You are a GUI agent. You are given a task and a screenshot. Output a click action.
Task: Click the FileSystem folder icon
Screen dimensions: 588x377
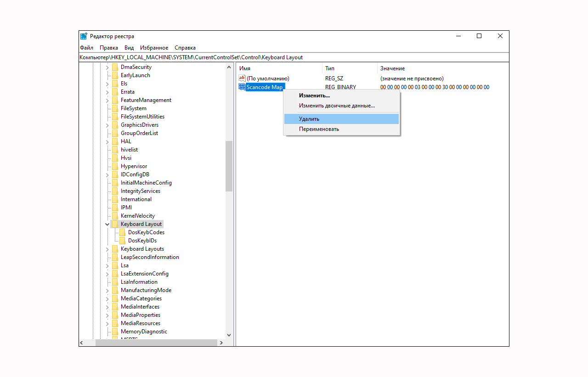pos(115,108)
